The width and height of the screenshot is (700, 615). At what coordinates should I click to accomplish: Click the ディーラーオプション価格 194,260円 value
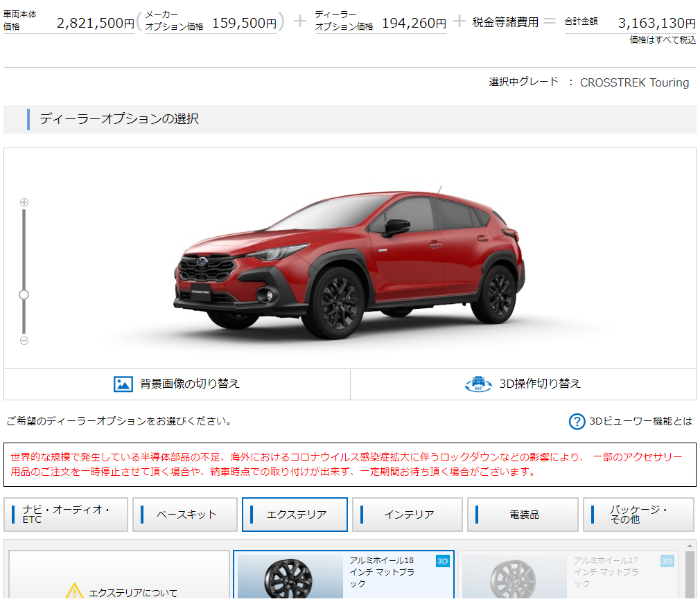414,23
